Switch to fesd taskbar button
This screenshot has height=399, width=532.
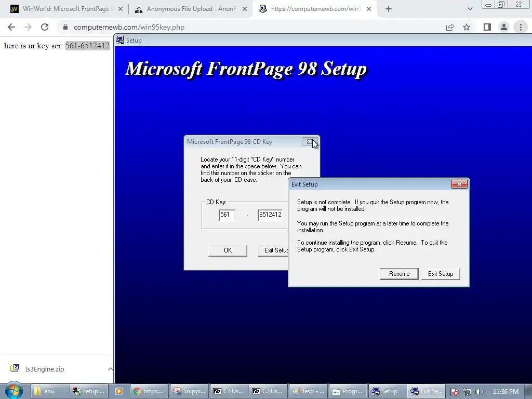click(x=309, y=391)
